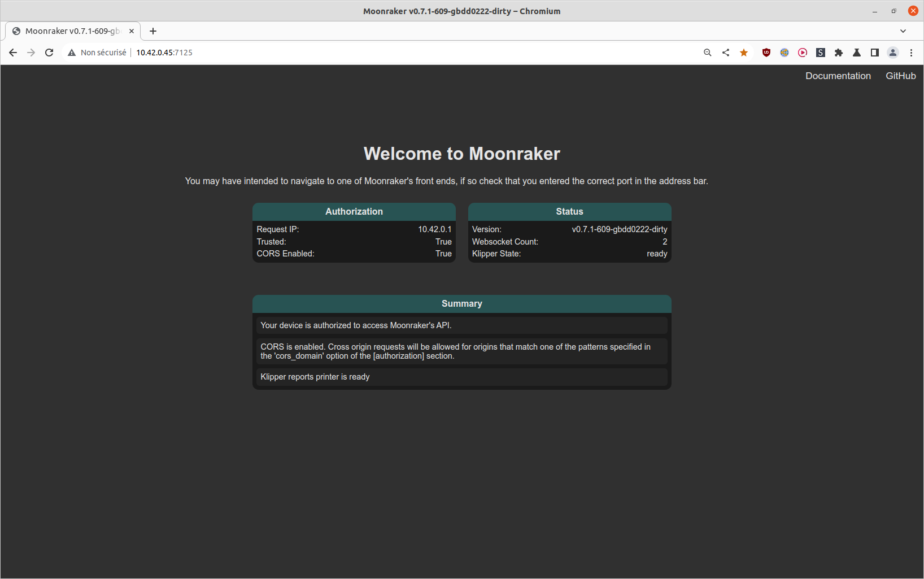Click 'Your device is authorized' summary row
Image resolution: width=924 pixels, height=579 pixels.
click(x=462, y=325)
